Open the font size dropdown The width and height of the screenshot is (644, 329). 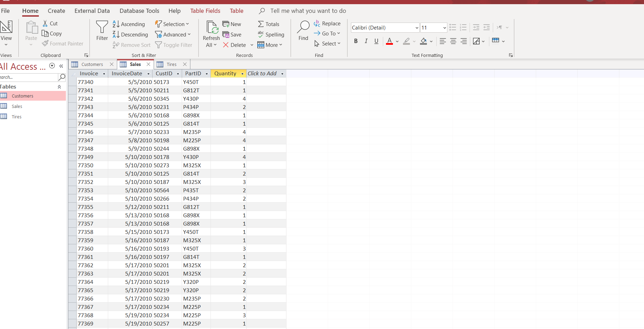[x=444, y=28]
